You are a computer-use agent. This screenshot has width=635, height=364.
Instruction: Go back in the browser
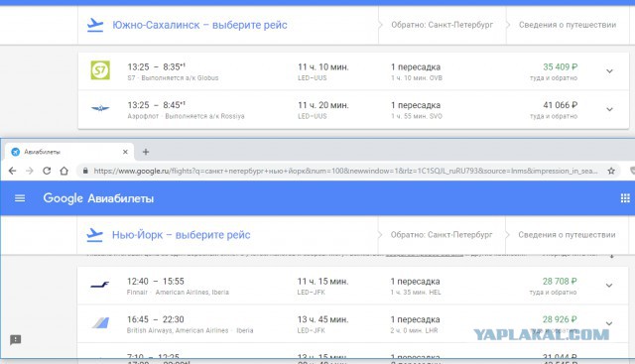pyautogui.click(x=12, y=171)
